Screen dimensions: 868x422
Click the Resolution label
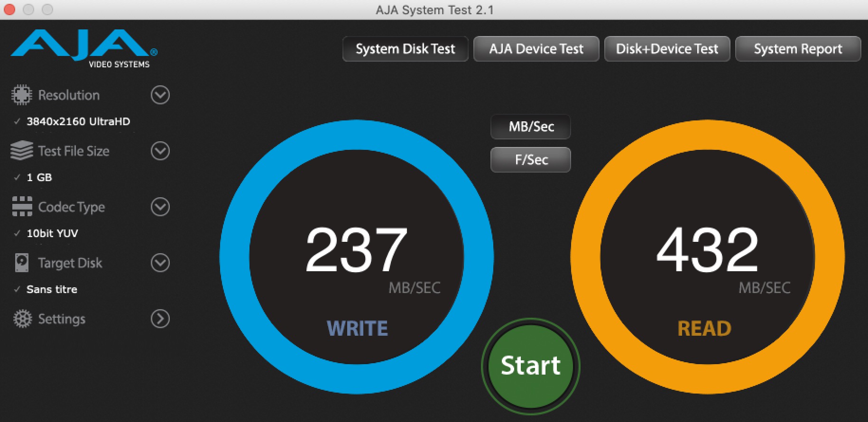(69, 95)
